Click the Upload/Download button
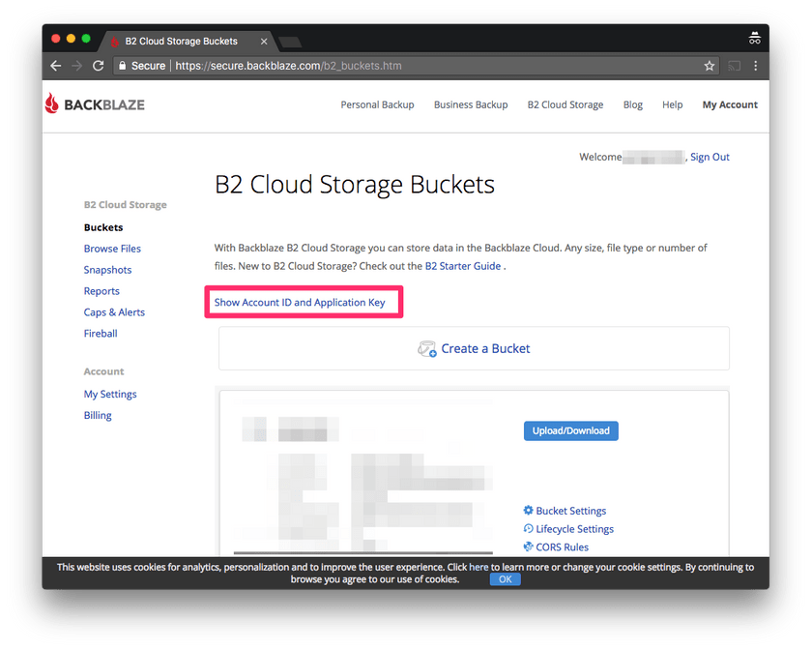 (570, 430)
